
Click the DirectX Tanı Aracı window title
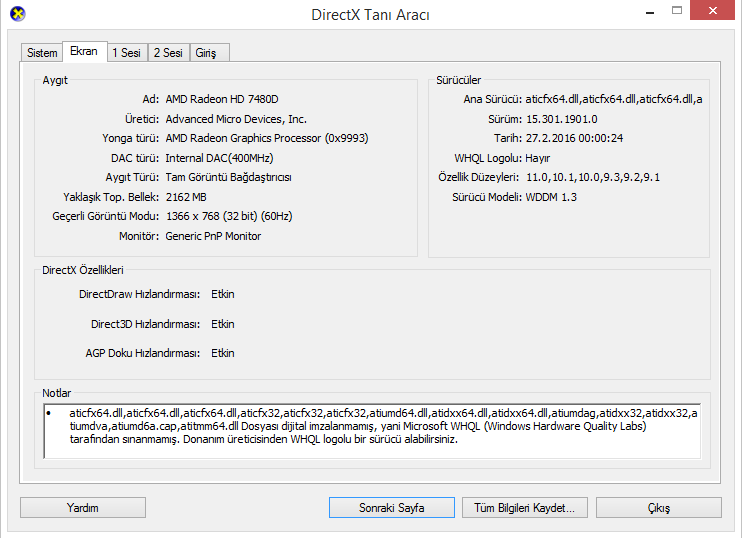(x=371, y=15)
